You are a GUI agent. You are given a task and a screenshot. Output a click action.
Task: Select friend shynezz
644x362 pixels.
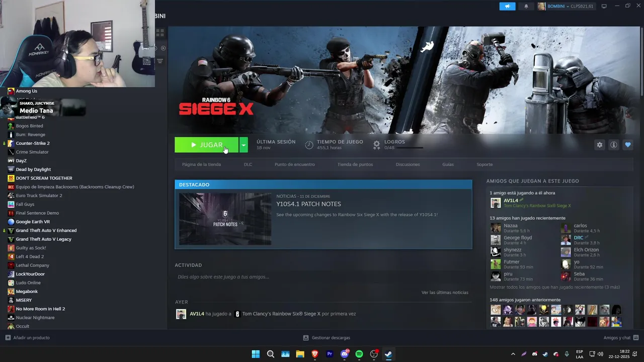(512, 250)
